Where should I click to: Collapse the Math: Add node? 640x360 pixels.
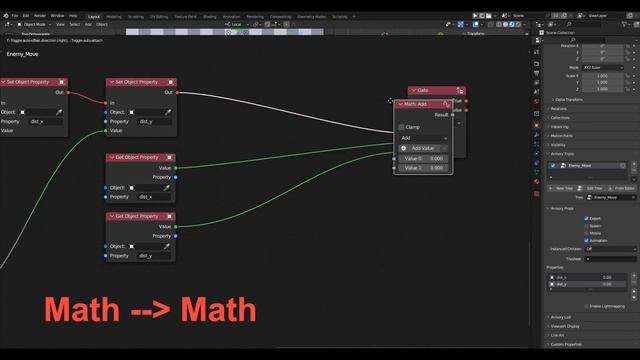tap(400, 104)
